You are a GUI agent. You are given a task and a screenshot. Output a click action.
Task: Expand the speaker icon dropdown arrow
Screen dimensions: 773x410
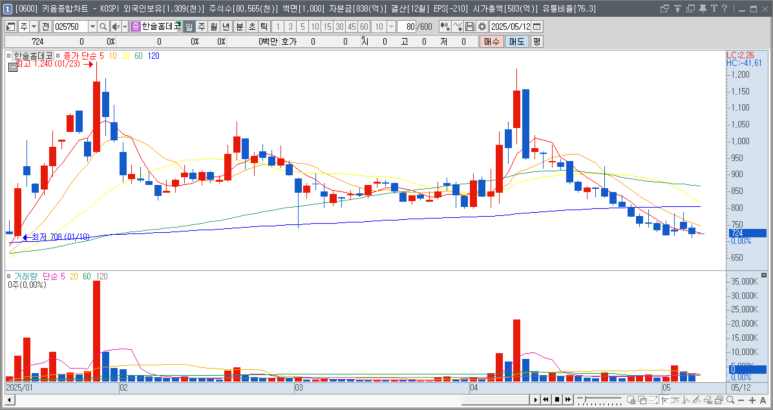125,27
